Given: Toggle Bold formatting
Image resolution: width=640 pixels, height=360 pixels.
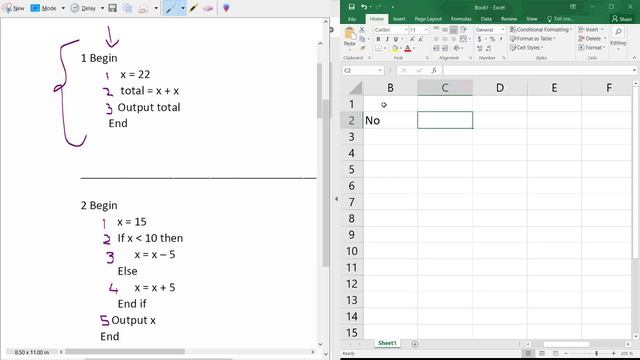Looking at the screenshot, I should tap(378, 39).
